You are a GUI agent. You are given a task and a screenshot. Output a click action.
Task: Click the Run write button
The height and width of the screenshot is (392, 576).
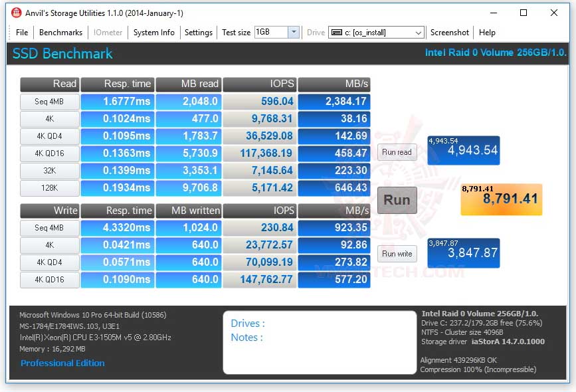point(397,254)
